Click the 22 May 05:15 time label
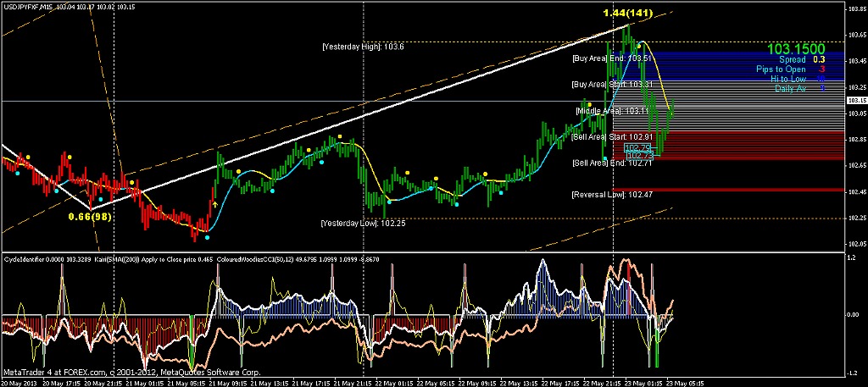The width and height of the screenshot is (868, 387). (435, 382)
